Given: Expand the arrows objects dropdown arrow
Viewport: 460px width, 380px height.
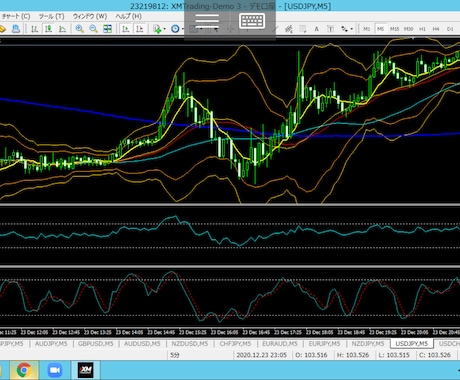Looking at the screenshot, I should [352, 29].
